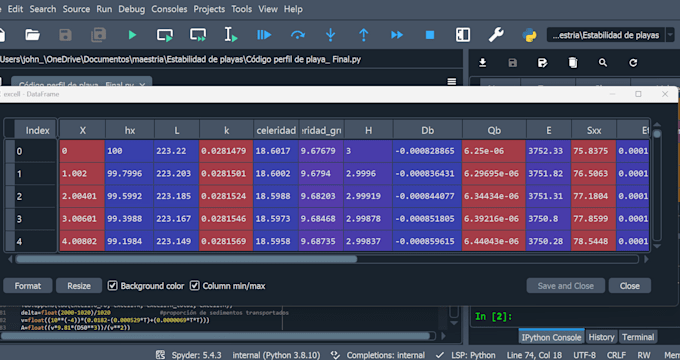
Task: Select the X column header
Action: point(82,130)
